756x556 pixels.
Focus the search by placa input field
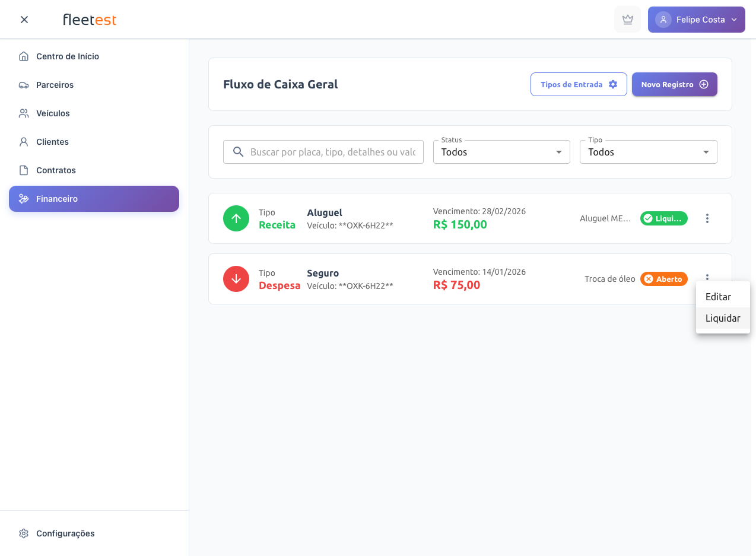tap(332, 152)
